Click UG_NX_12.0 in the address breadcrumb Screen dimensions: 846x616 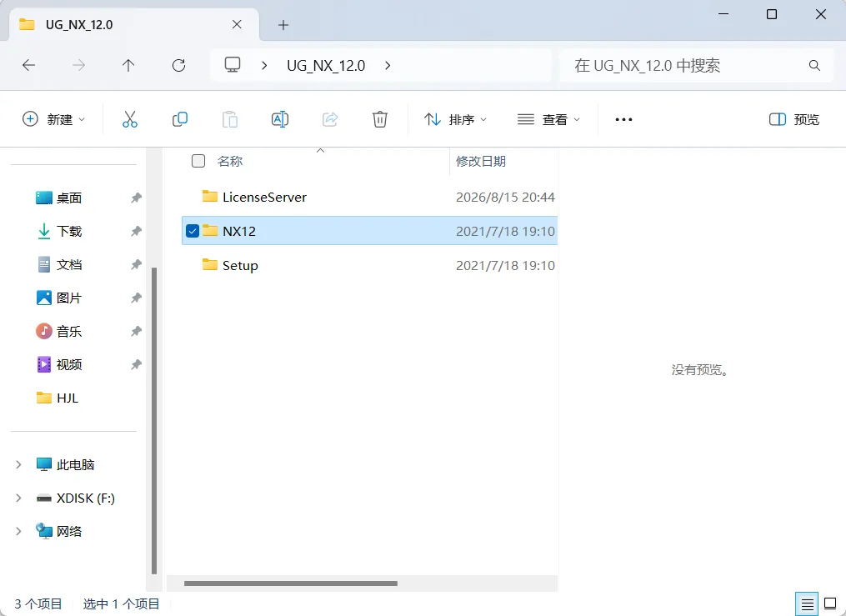tap(326, 66)
